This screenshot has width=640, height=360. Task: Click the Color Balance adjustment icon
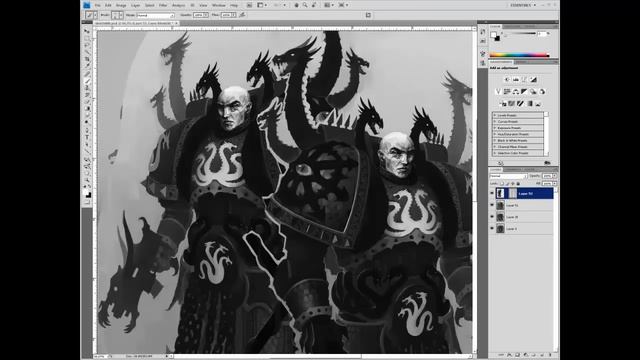[516, 91]
